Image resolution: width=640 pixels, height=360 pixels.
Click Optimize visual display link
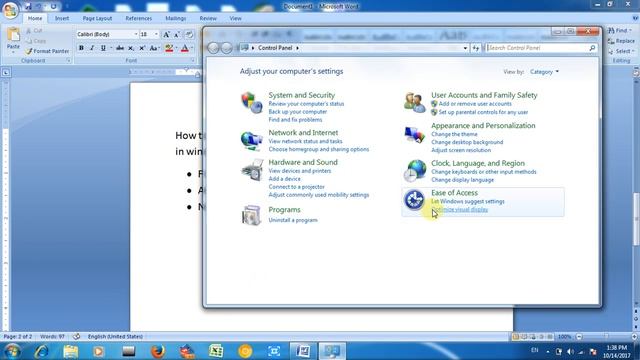pos(460,209)
